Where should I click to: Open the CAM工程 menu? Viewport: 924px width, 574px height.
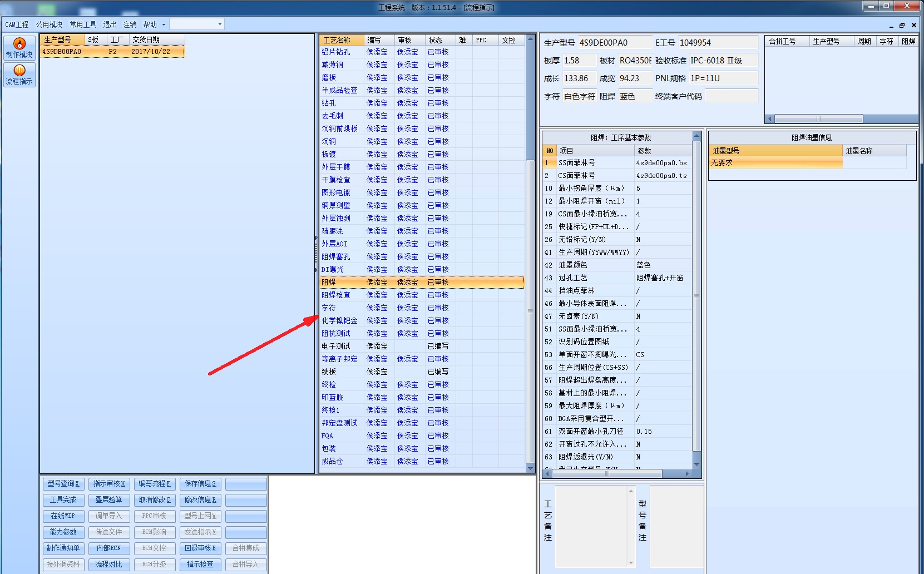[x=17, y=24]
